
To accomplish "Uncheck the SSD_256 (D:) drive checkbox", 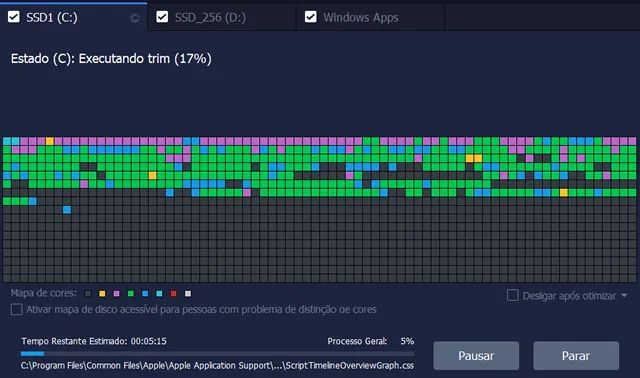I will click(x=162, y=17).
